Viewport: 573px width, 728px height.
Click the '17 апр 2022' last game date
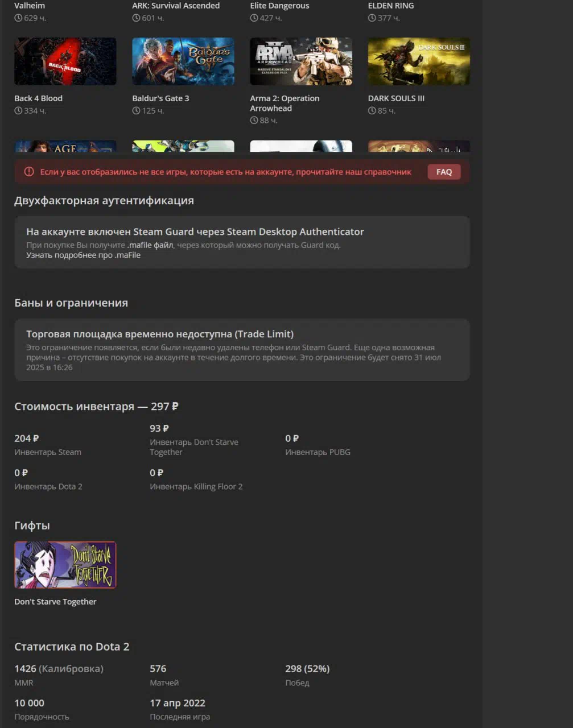178,703
